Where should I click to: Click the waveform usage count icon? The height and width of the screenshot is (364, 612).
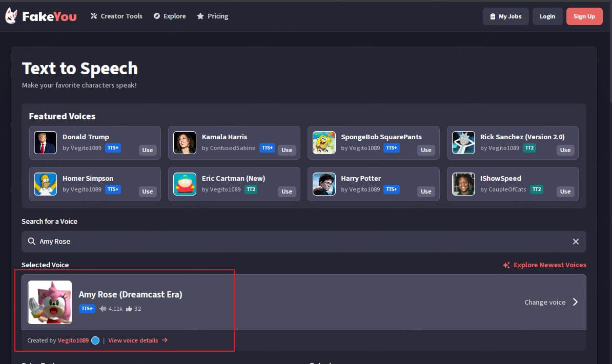tap(103, 309)
